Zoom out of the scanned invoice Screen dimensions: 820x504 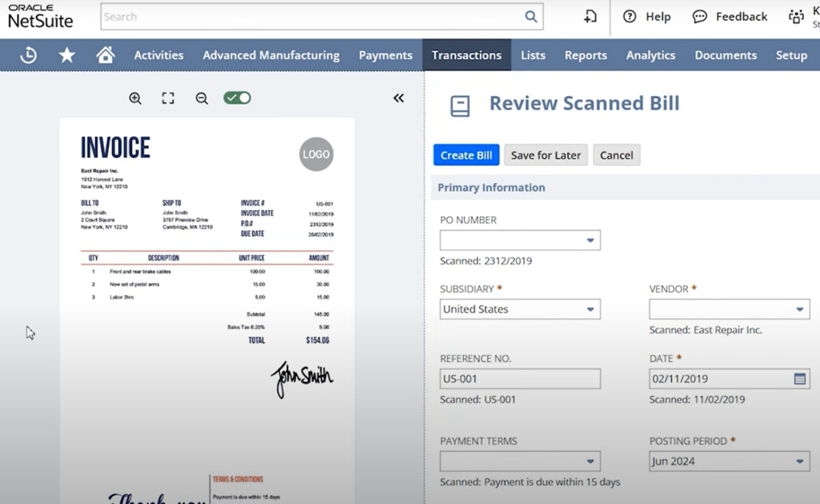point(202,98)
